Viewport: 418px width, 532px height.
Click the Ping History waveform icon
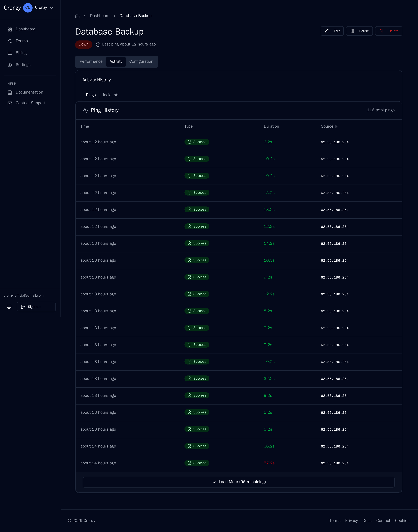pos(86,110)
